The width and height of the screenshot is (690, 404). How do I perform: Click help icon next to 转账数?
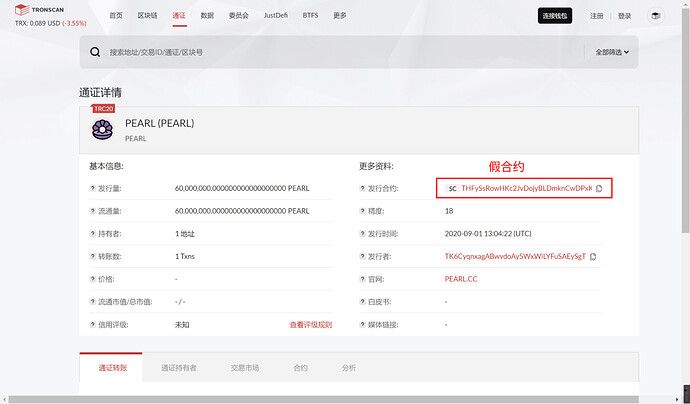(x=92, y=257)
